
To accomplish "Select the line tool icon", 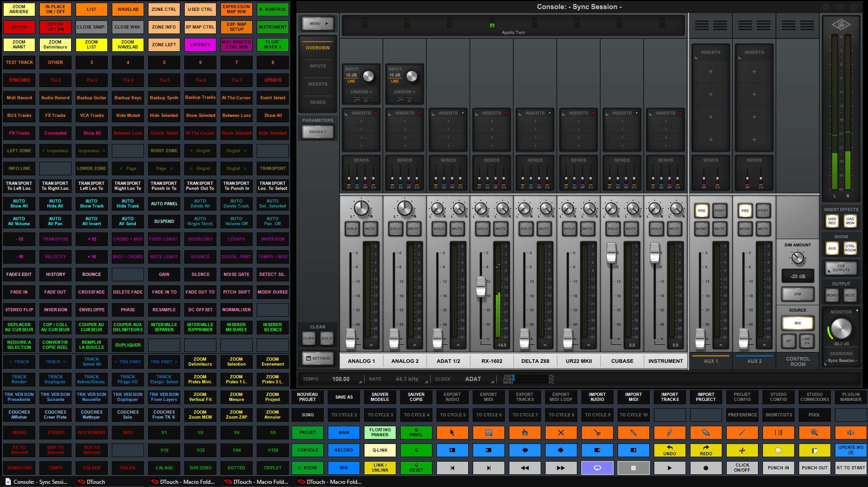I will tap(742, 433).
